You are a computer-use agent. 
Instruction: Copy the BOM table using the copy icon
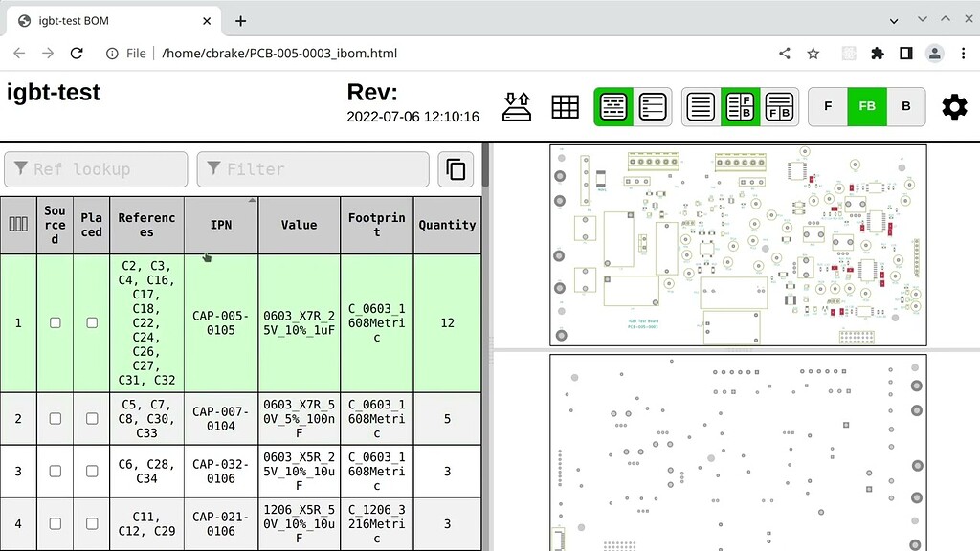pyautogui.click(x=456, y=168)
